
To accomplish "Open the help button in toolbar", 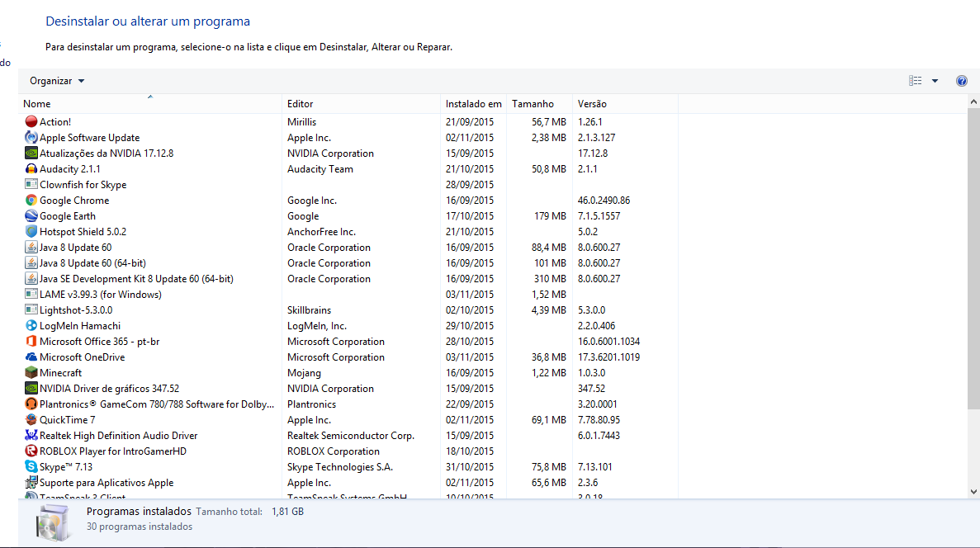I will pyautogui.click(x=962, y=81).
